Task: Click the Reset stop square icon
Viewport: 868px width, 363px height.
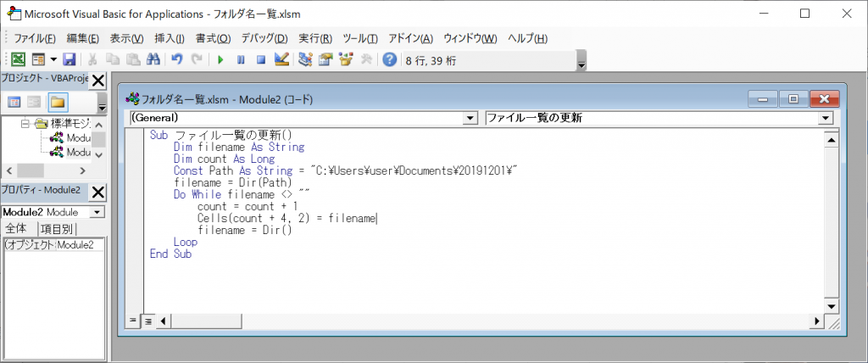Action: pos(260,60)
